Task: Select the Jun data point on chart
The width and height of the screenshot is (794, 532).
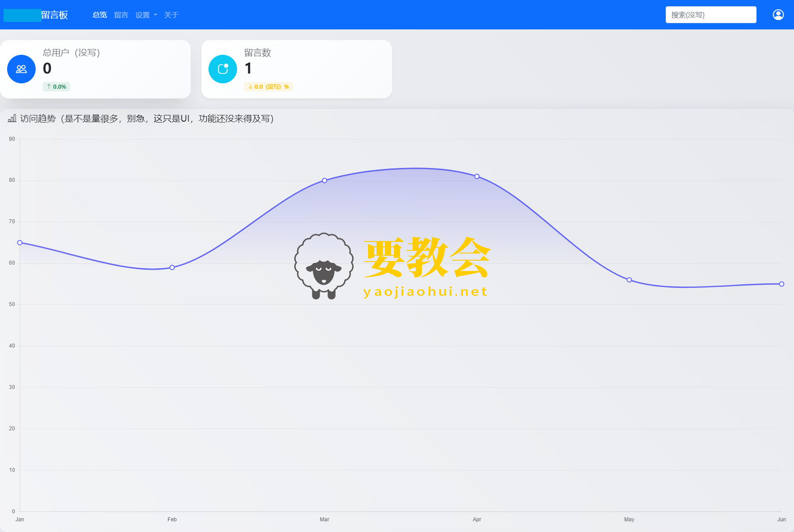Action: click(782, 284)
